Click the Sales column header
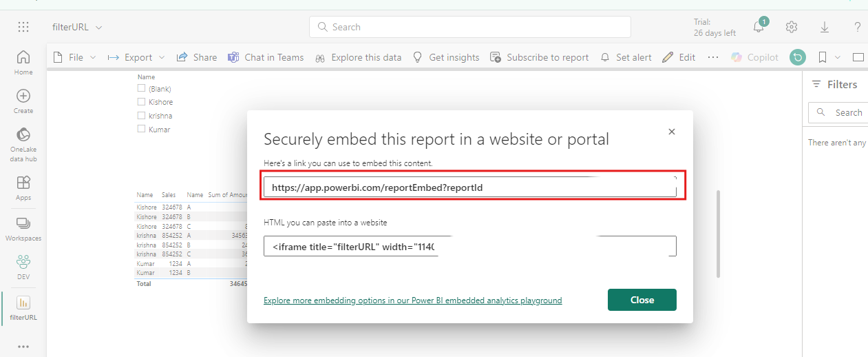Image resolution: width=868 pixels, height=357 pixels. (169, 195)
